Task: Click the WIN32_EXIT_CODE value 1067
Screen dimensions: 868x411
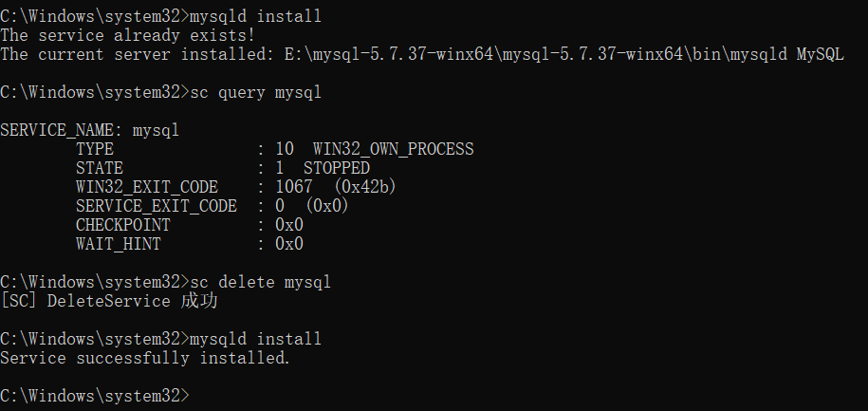Action: pos(293,187)
